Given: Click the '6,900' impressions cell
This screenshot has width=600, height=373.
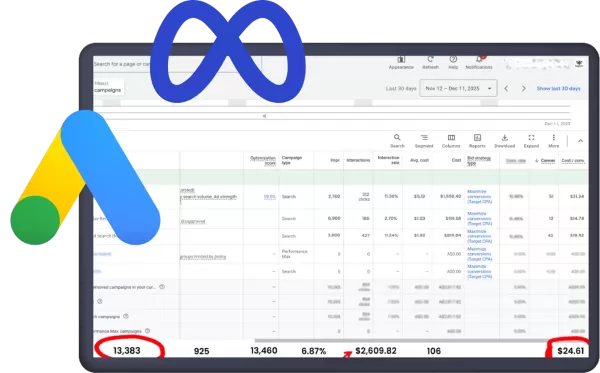Looking at the screenshot, I should tap(334, 218).
